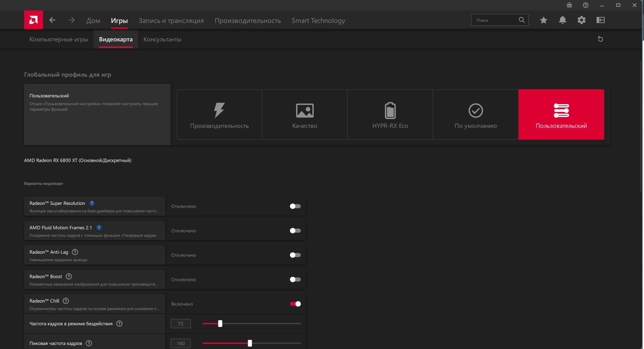Enable Radeon Anti-Lag toggle
The image size is (644, 349).
click(295, 255)
